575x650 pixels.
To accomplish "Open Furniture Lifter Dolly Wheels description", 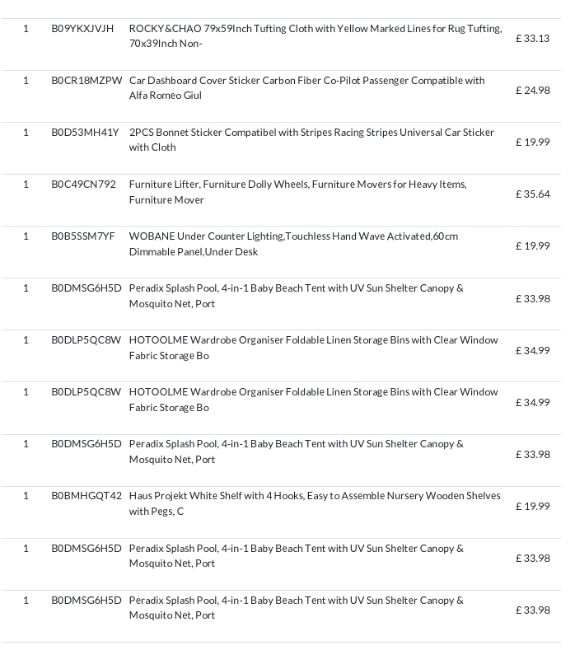I will [298, 192].
